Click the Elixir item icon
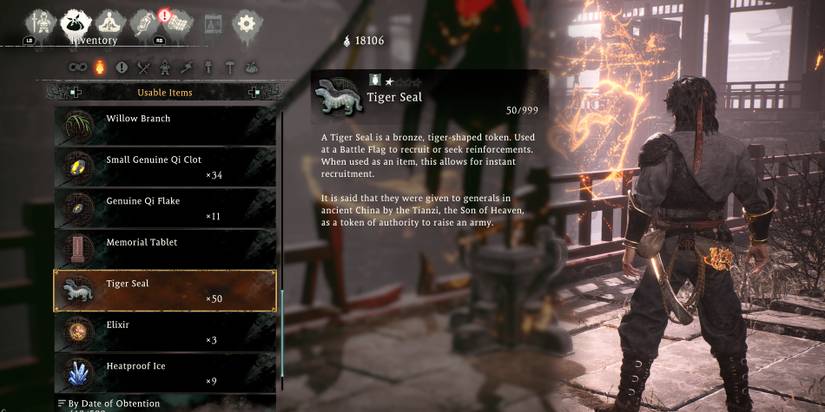Image resolution: width=825 pixels, height=412 pixels. point(79,332)
